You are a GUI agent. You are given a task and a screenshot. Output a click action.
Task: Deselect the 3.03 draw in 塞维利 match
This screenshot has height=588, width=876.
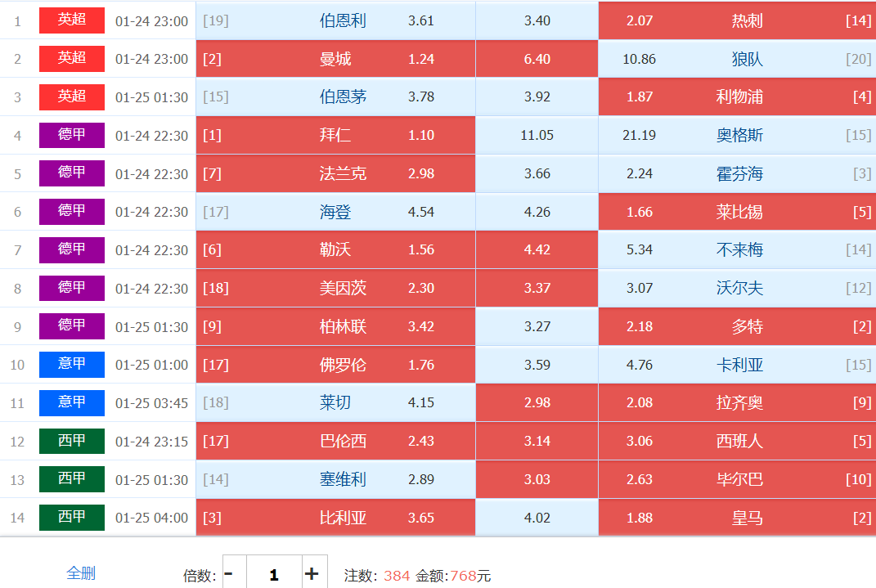(x=537, y=479)
